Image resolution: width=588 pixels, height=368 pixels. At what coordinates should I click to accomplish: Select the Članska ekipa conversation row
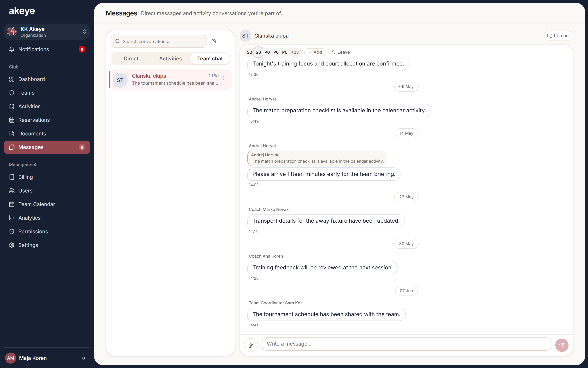170,80
